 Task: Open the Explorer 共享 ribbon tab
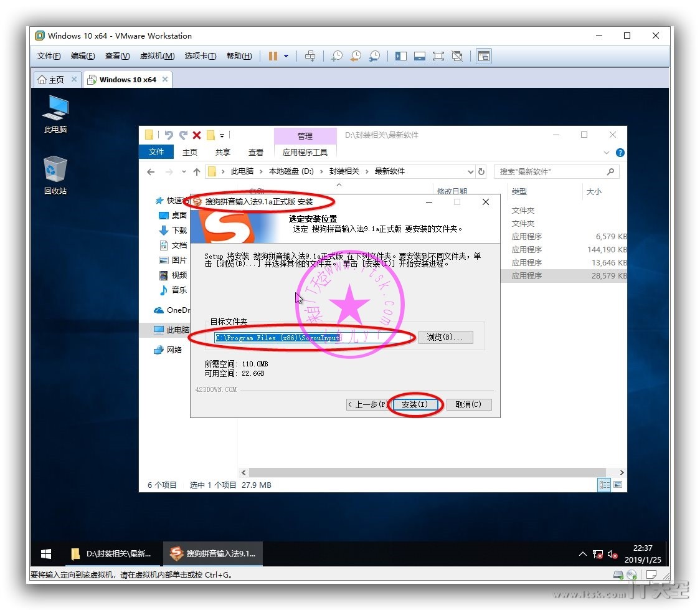(x=223, y=152)
